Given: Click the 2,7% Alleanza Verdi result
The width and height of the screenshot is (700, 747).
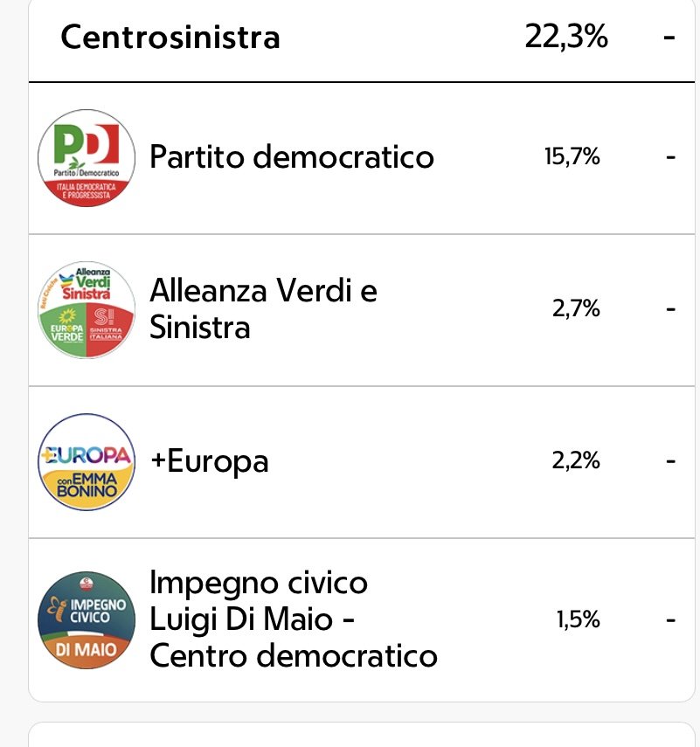Looking at the screenshot, I should [x=576, y=308].
